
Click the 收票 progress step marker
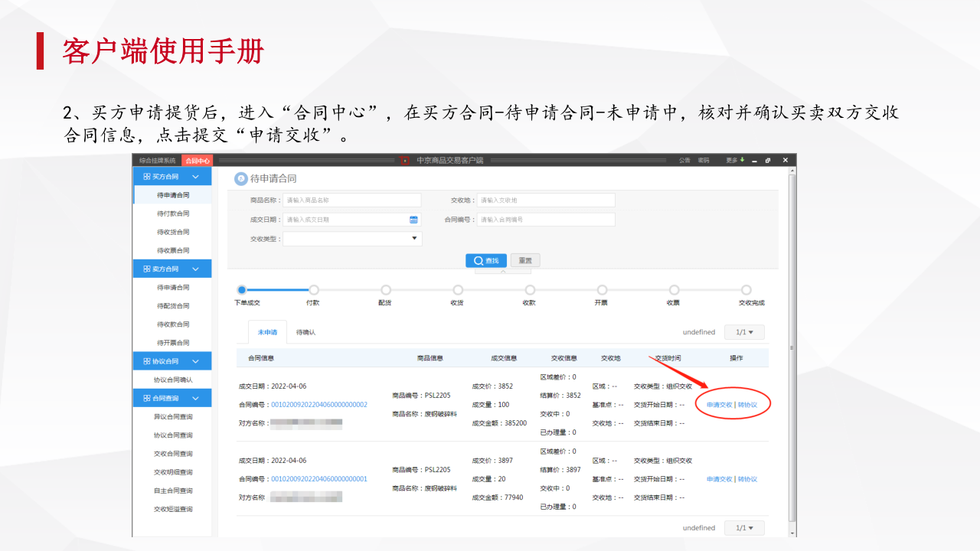(x=674, y=290)
